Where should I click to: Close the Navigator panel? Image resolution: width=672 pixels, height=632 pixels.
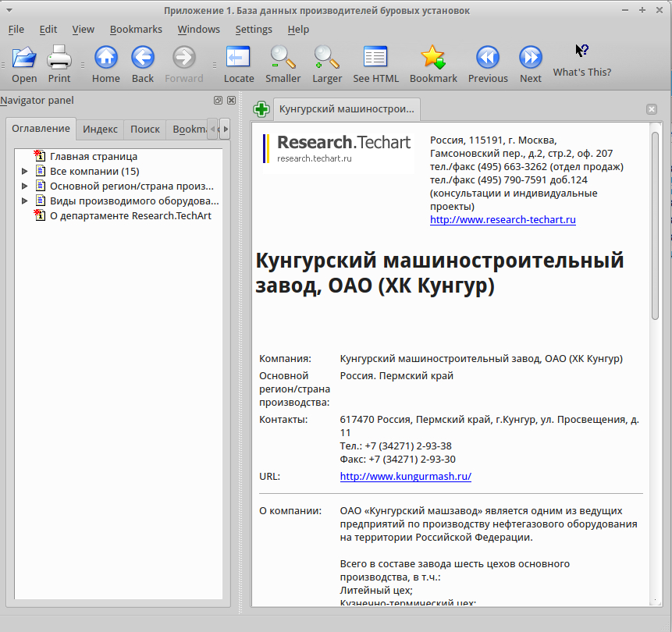tap(232, 101)
